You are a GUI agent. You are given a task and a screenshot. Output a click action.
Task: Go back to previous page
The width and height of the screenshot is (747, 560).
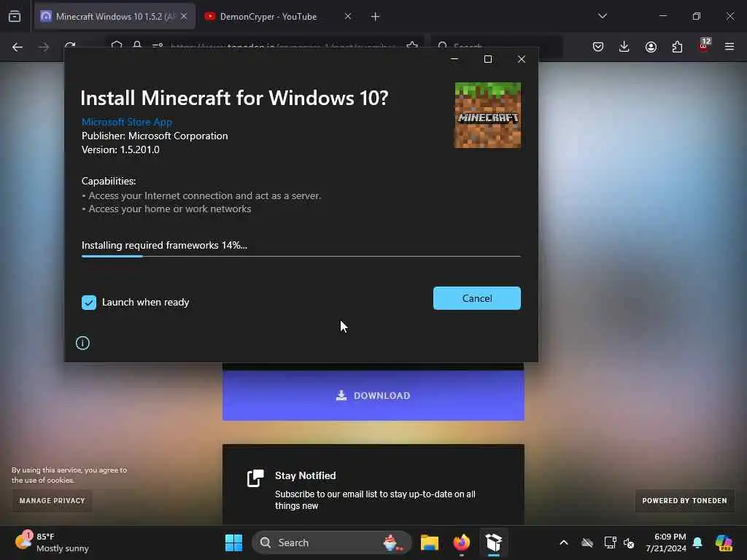(x=18, y=47)
